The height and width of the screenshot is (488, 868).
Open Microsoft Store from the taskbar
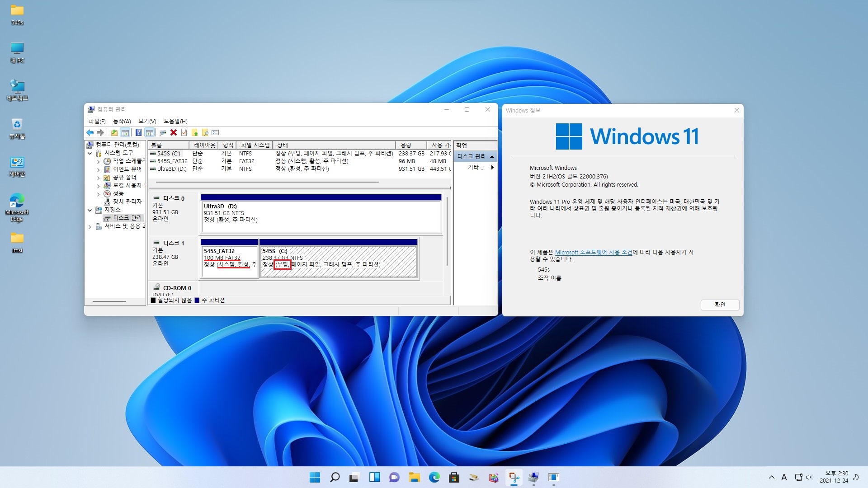(x=454, y=477)
